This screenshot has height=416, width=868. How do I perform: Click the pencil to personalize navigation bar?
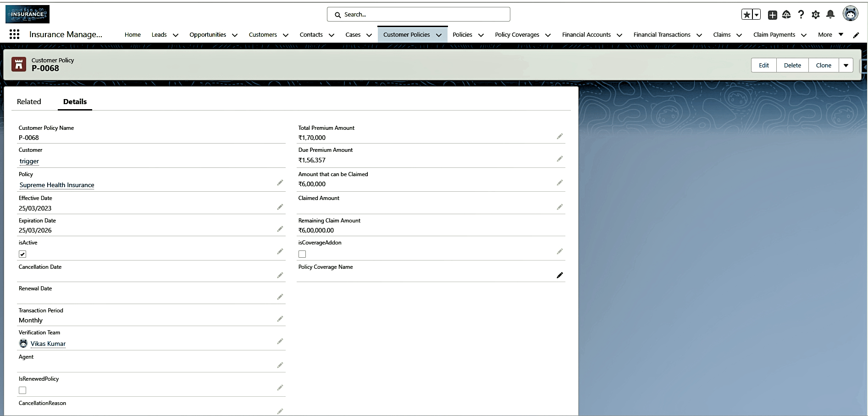point(856,35)
